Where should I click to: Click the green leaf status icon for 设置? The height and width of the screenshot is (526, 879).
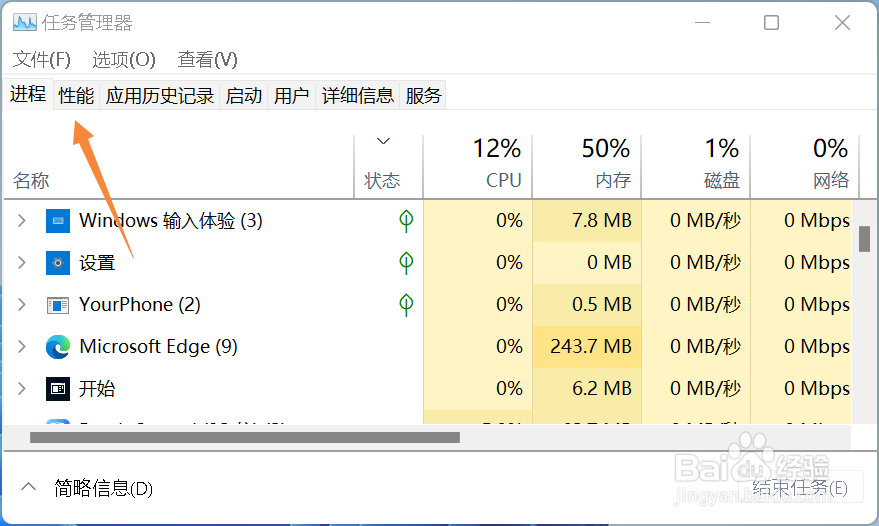click(x=406, y=263)
